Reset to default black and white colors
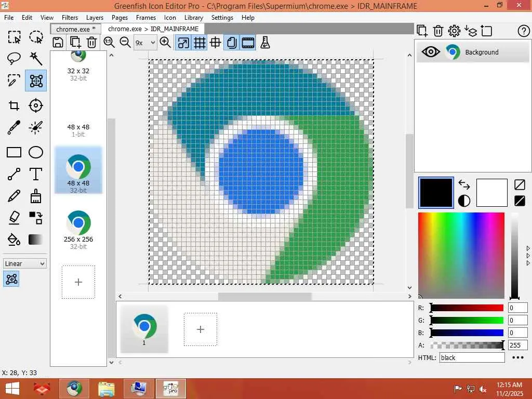Viewport: 532px width, 399px height. pyautogui.click(x=464, y=201)
